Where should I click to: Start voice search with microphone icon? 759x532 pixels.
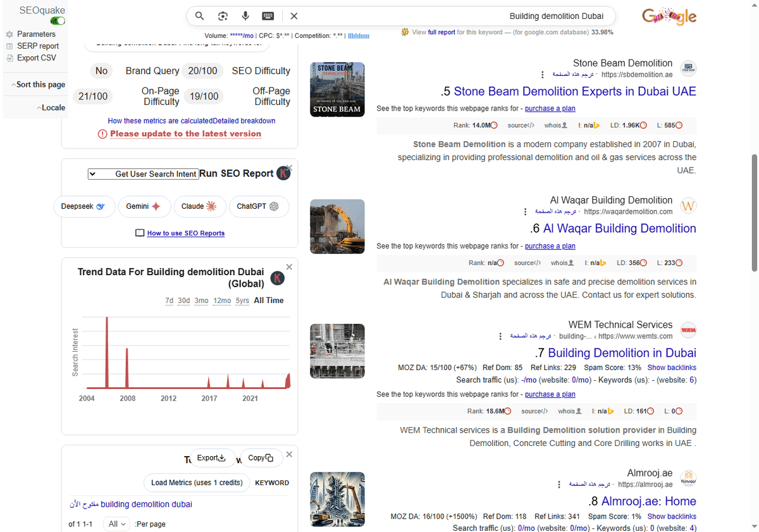(245, 16)
